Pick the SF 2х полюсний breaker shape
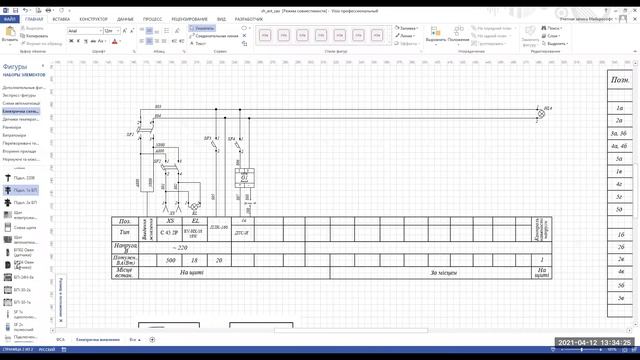This screenshot has width=640, height=360. (x=19, y=327)
